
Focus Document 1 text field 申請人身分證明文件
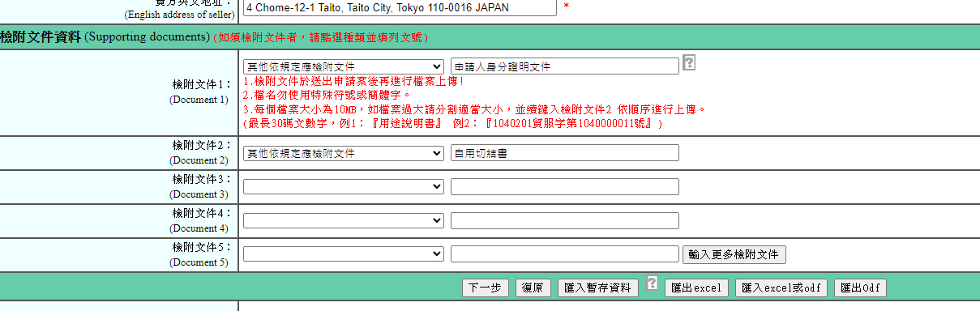pos(565,66)
